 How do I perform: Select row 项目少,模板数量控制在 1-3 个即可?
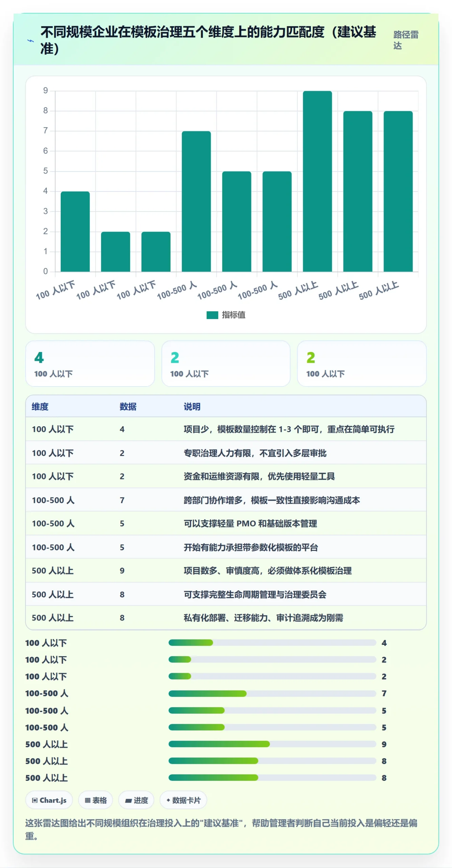(x=226, y=429)
